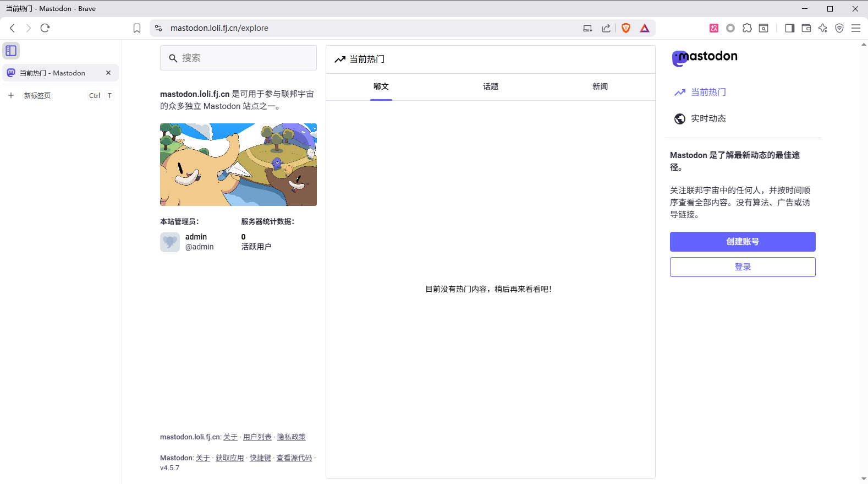Toggle the vertical tabs panel icon
This screenshot has width=868, height=484.
point(11,51)
